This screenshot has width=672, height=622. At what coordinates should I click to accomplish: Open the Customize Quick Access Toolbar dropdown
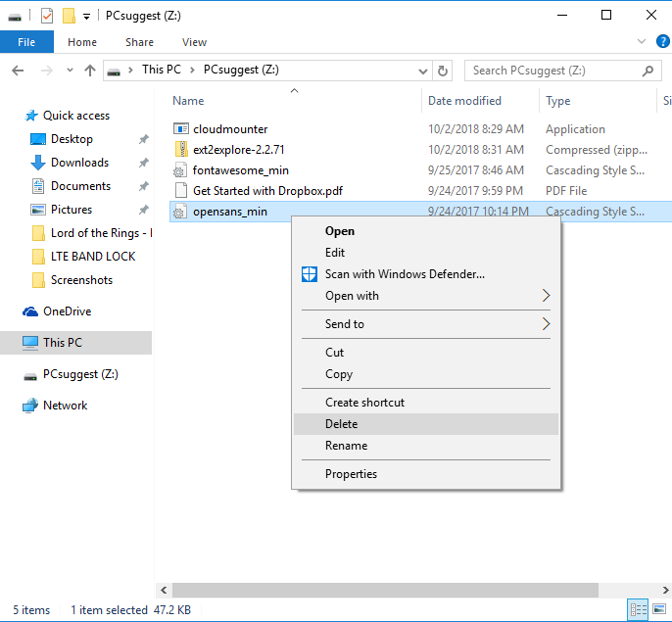(86, 16)
